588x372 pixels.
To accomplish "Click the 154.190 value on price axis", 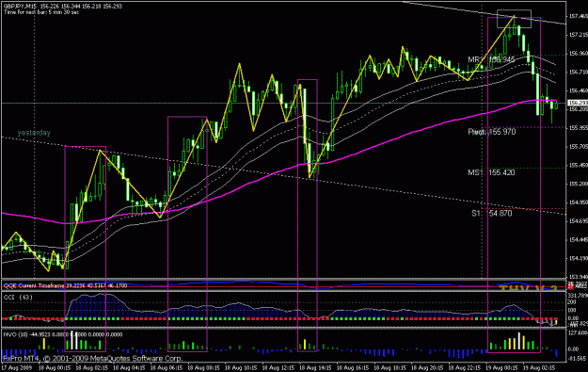I will (x=579, y=258).
